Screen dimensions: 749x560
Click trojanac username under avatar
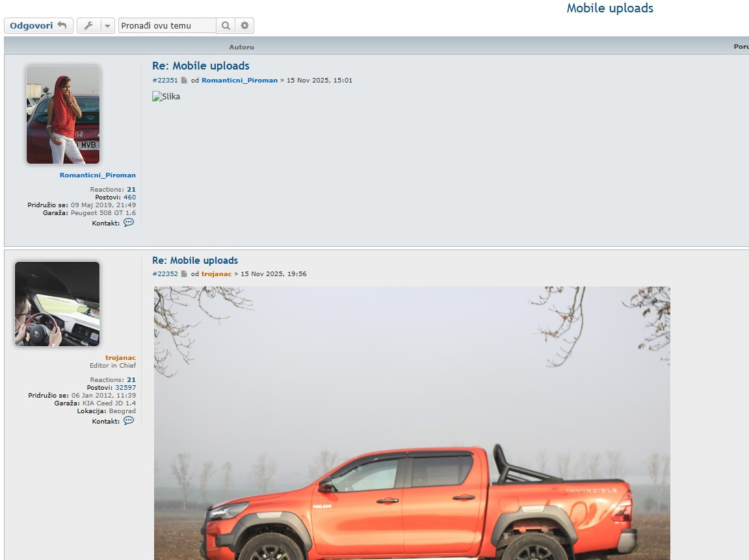(x=120, y=357)
